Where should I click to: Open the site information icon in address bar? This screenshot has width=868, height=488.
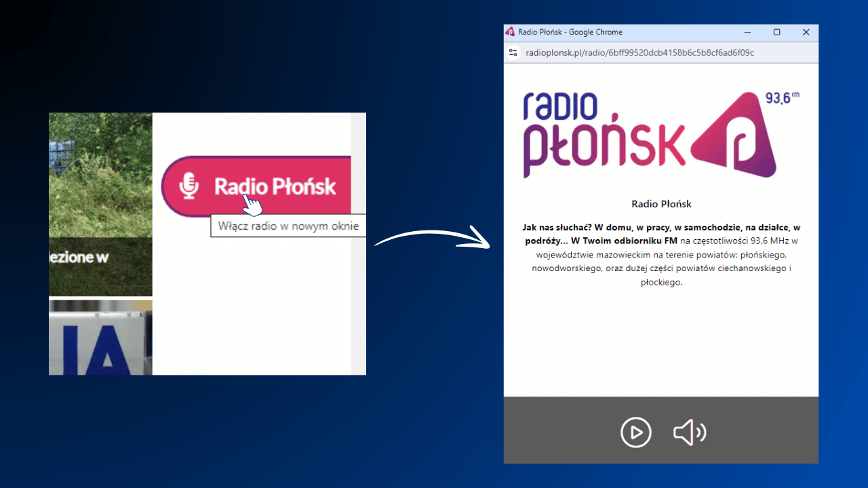click(x=513, y=53)
